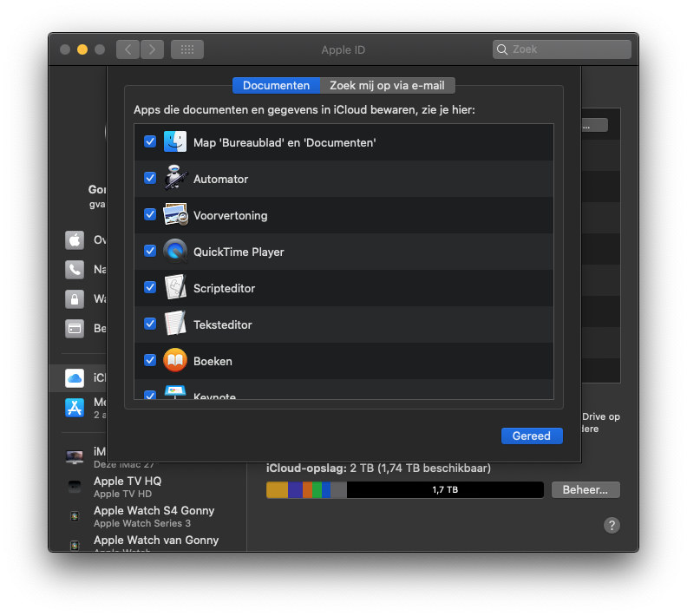This screenshot has width=687, height=616.
Task: Click the QuickTime Player row label
Action: 239,252
